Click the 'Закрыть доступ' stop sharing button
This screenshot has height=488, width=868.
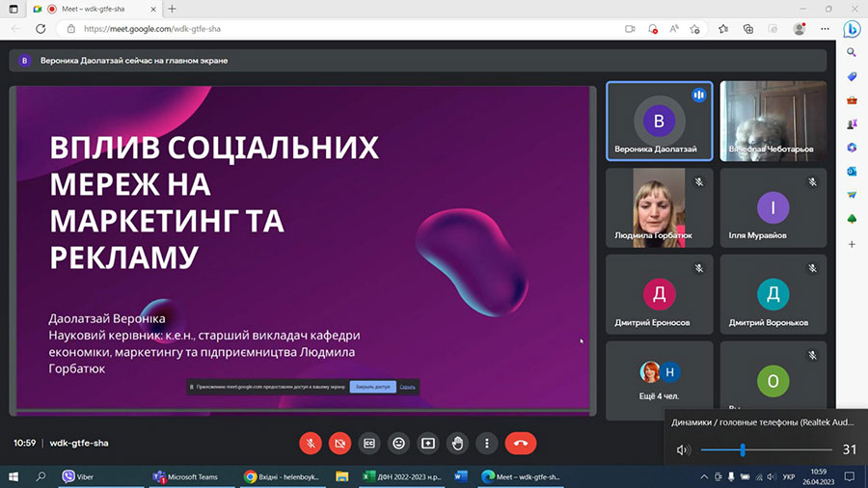372,387
